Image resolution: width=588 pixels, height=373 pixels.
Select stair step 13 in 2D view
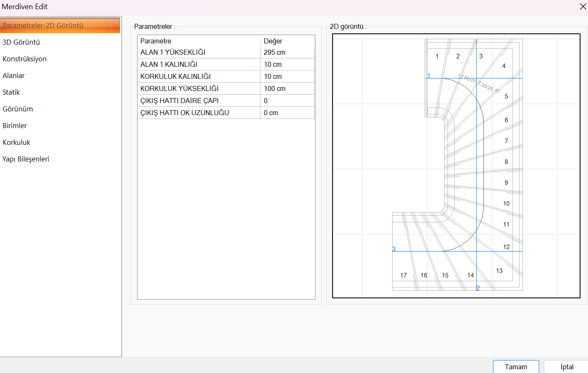[x=499, y=271]
